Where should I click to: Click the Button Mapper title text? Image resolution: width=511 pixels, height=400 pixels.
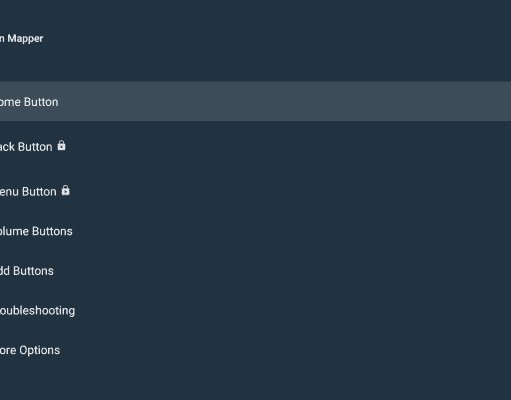(x=21, y=39)
